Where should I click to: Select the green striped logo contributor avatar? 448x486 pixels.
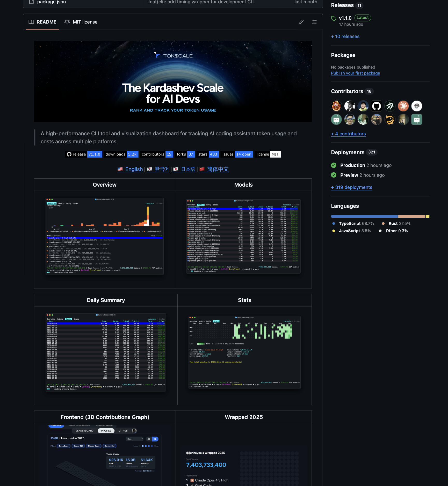(x=390, y=106)
